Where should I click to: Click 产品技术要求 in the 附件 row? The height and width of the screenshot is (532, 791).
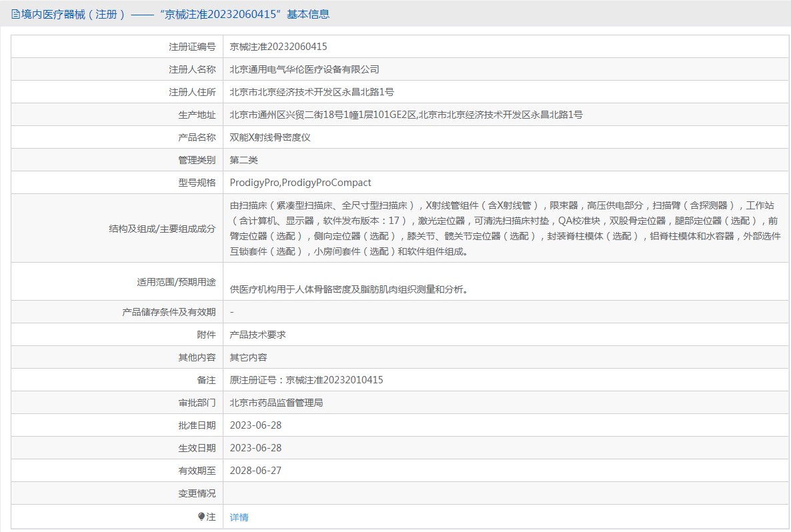(x=257, y=335)
